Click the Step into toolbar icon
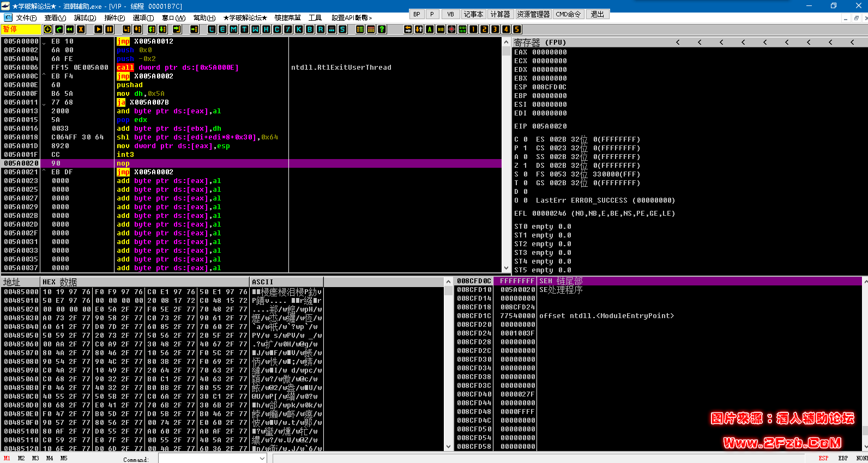The image size is (868, 463). (x=126, y=29)
